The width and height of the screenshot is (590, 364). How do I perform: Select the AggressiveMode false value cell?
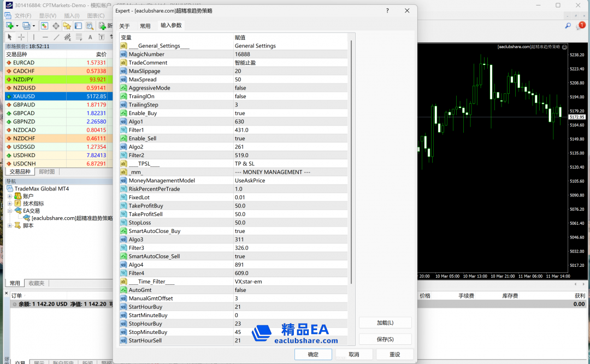point(290,88)
